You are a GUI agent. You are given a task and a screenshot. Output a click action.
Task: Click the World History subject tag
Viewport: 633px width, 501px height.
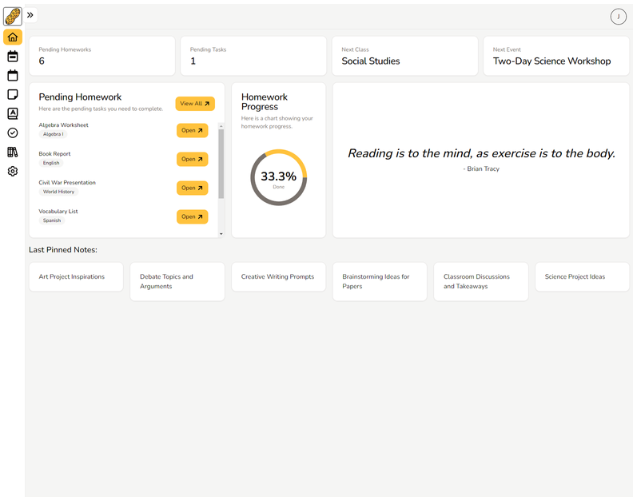coord(59,192)
